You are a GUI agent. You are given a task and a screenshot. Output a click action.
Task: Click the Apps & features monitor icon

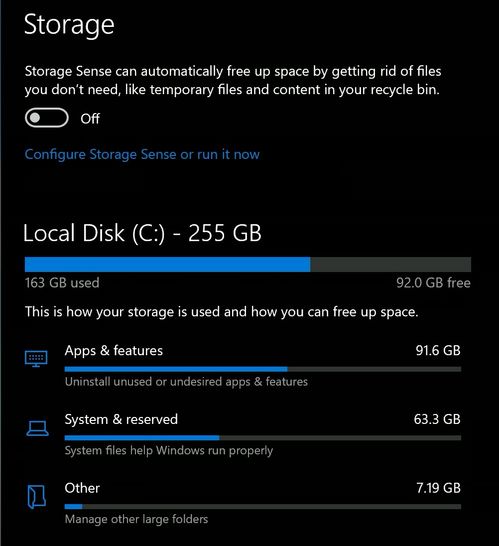coord(36,359)
